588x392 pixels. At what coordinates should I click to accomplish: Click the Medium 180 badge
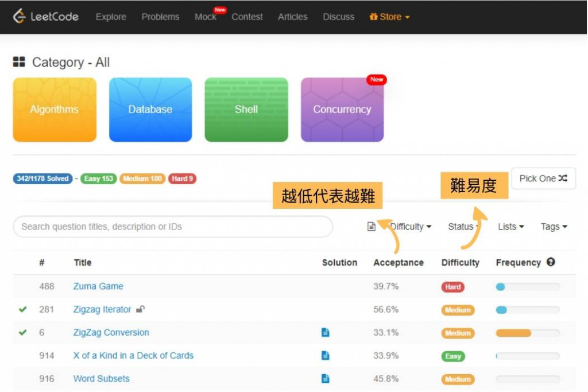pyautogui.click(x=142, y=178)
